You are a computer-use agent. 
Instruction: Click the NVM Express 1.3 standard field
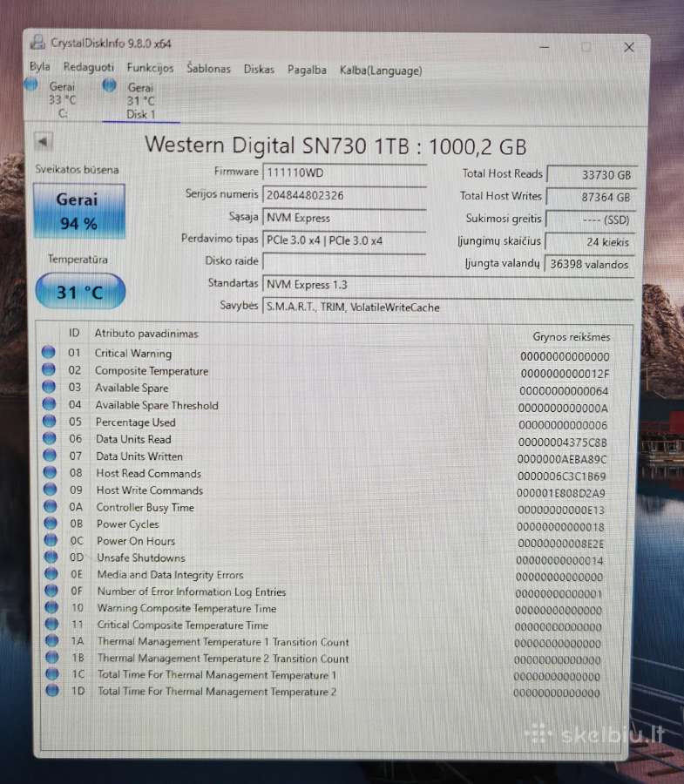[x=448, y=285]
